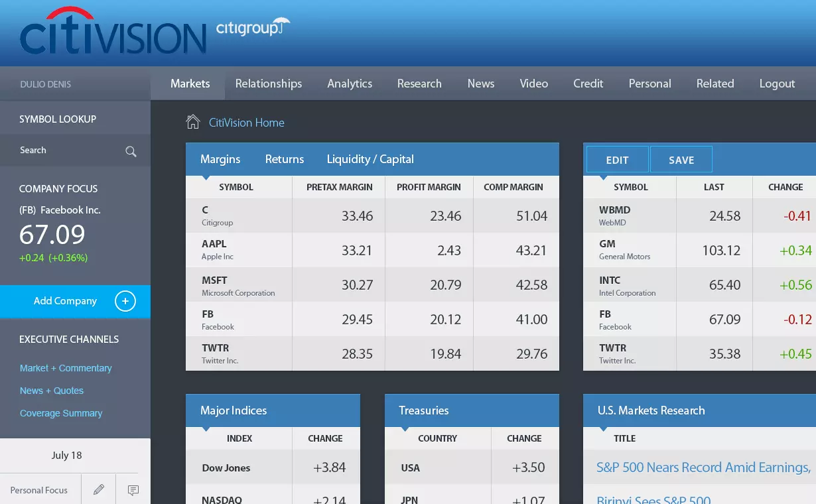Log out using the Logout item
The image size is (816, 504).
778,84
